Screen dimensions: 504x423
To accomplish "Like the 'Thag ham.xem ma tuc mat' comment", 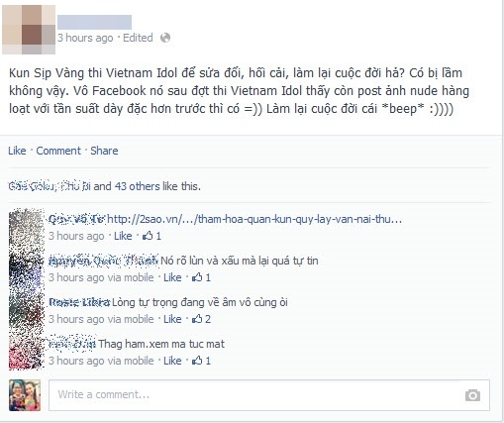I will pyautogui.click(x=172, y=361).
